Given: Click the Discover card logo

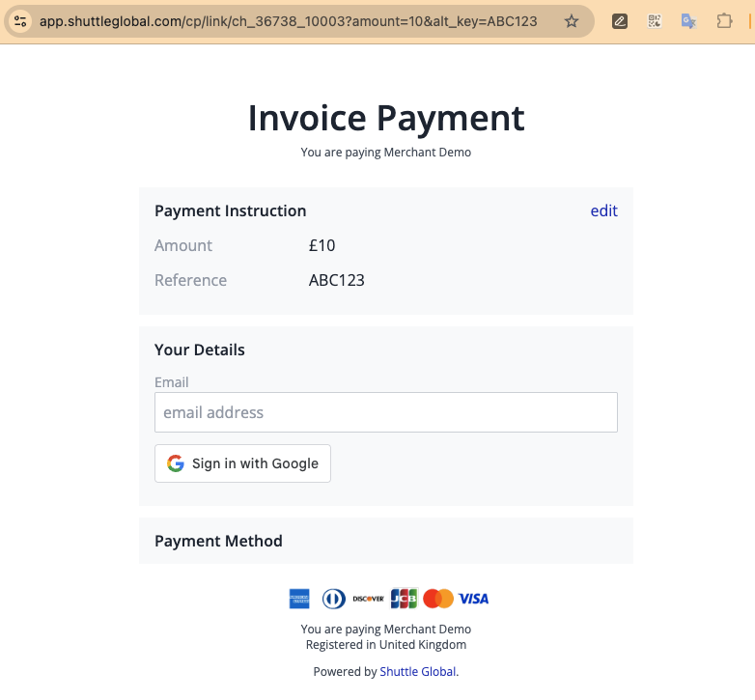Looking at the screenshot, I should (x=368, y=599).
